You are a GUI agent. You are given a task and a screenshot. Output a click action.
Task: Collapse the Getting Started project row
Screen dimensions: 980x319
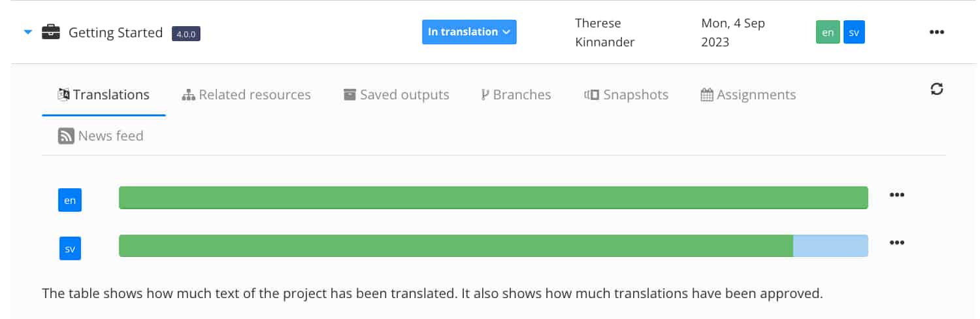pyautogui.click(x=27, y=32)
